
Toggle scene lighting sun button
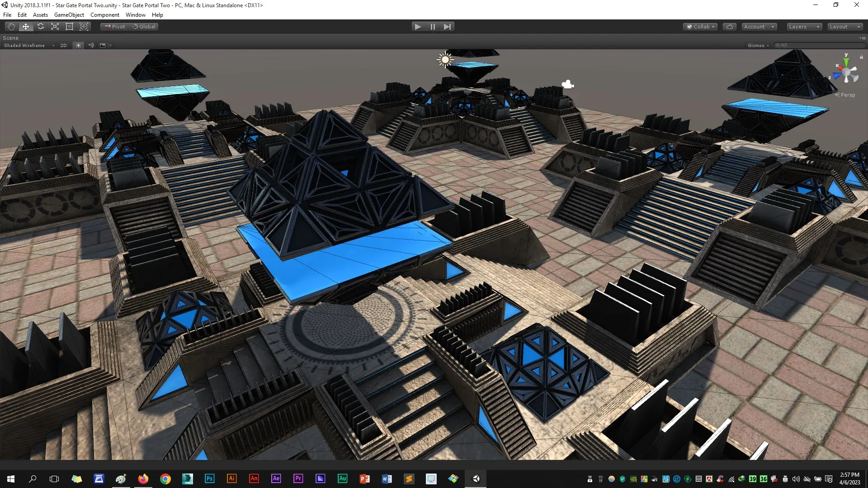pyautogui.click(x=78, y=45)
